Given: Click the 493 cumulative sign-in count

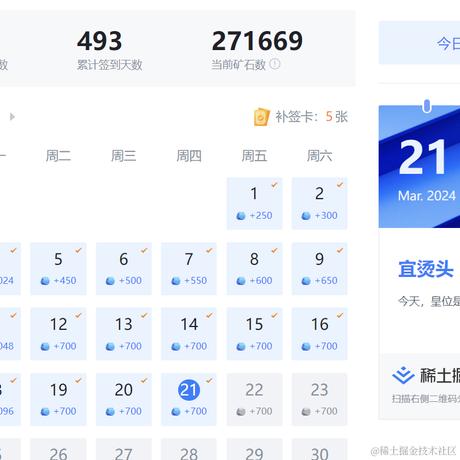Looking at the screenshot, I should tap(99, 41).
